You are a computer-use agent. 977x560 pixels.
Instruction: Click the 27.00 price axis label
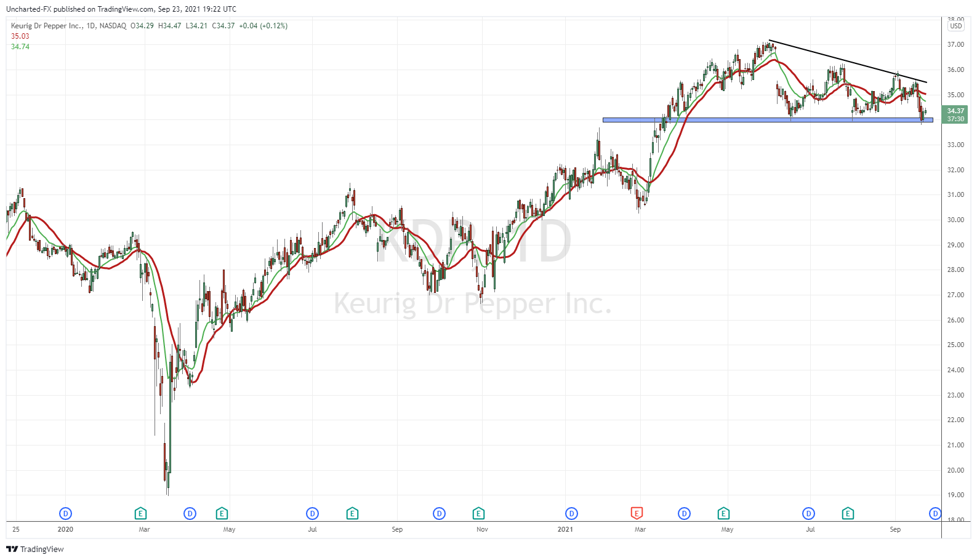(x=955, y=295)
